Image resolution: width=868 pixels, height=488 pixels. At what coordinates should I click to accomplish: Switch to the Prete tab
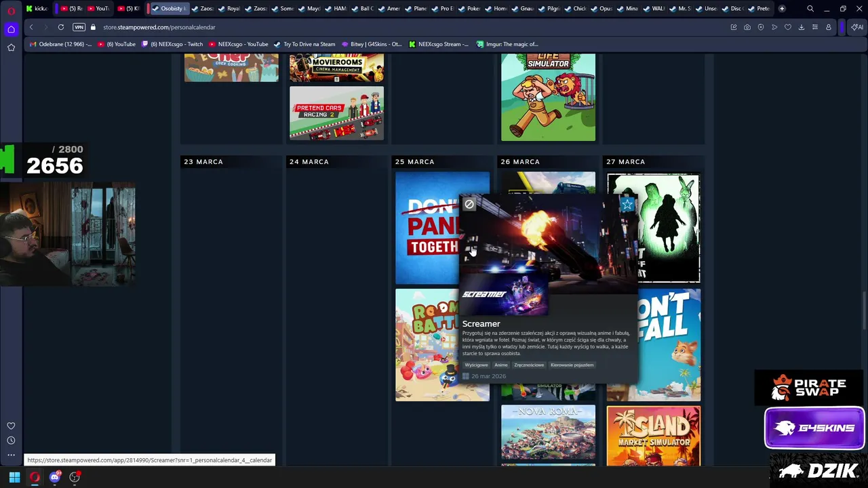[759, 9]
